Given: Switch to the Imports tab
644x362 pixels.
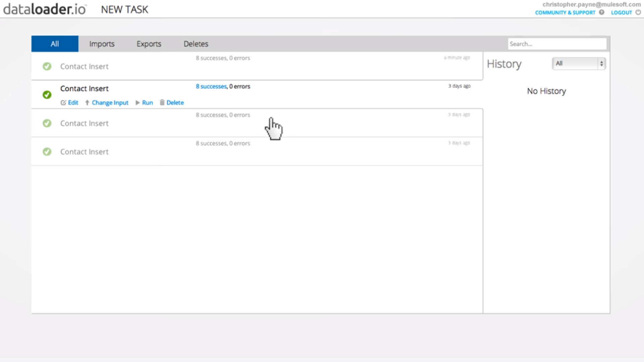Looking at the screenshot, I should tap(102, 44).
